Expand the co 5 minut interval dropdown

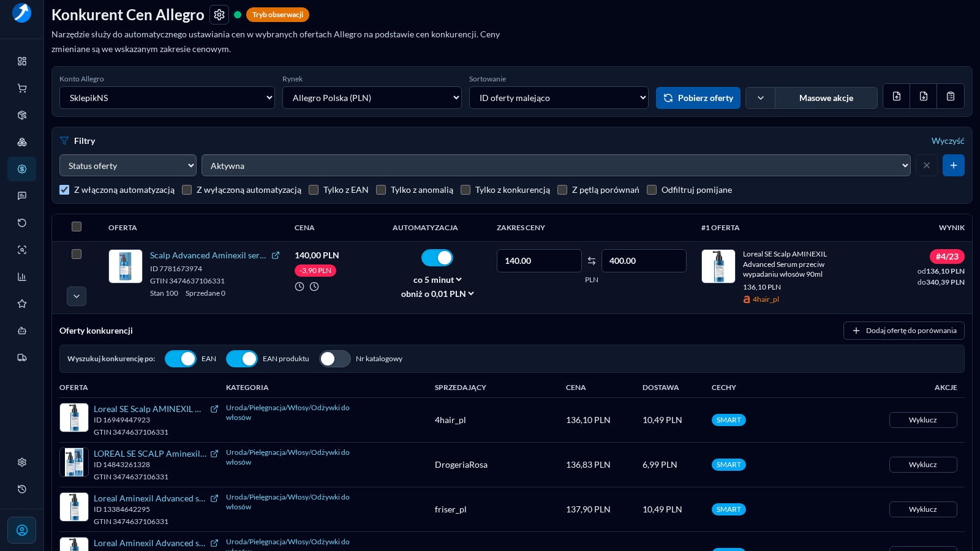click(x=437, y=280)
